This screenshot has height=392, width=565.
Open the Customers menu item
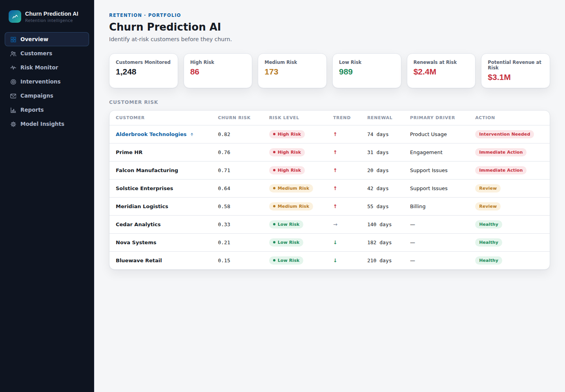coord(47,53)
